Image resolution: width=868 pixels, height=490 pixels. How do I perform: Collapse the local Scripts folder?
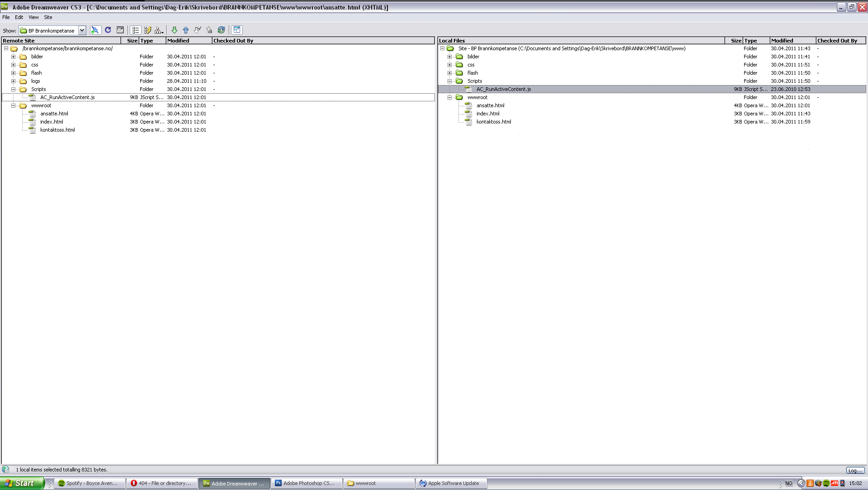449,81
